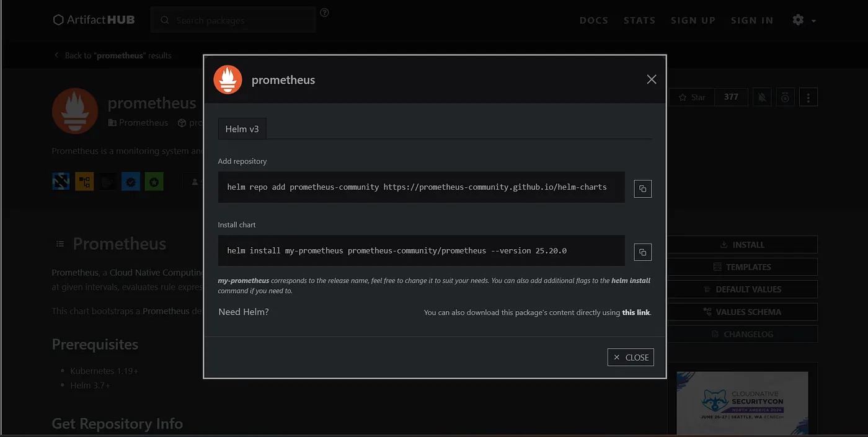Click the dark signed package badge icon

click(x=108, y=182)
